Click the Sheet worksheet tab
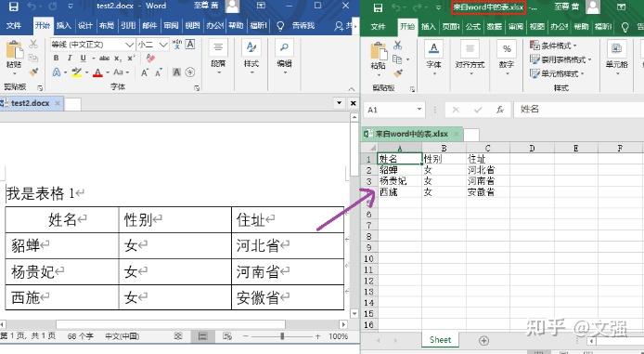644x354 pixels. coord(440,340)
